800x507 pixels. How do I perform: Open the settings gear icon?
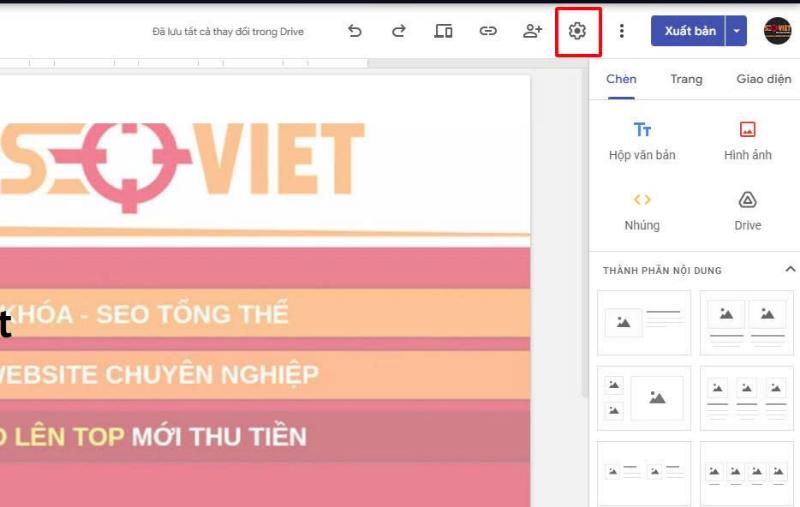[x=577, y=31]
